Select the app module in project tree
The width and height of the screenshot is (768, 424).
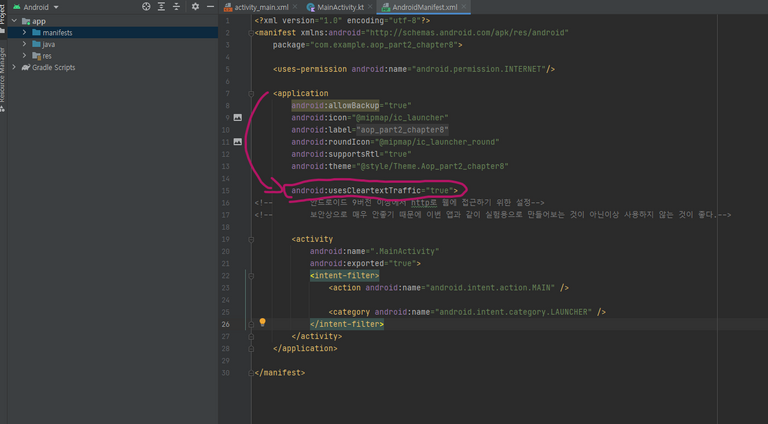click(39, 21)
